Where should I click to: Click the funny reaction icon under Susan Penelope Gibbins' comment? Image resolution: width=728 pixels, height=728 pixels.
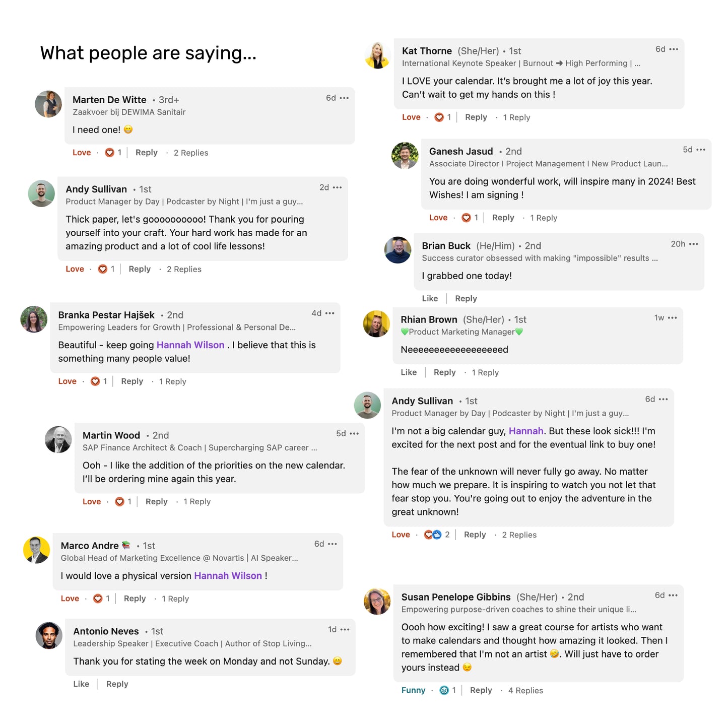(444, 691)
